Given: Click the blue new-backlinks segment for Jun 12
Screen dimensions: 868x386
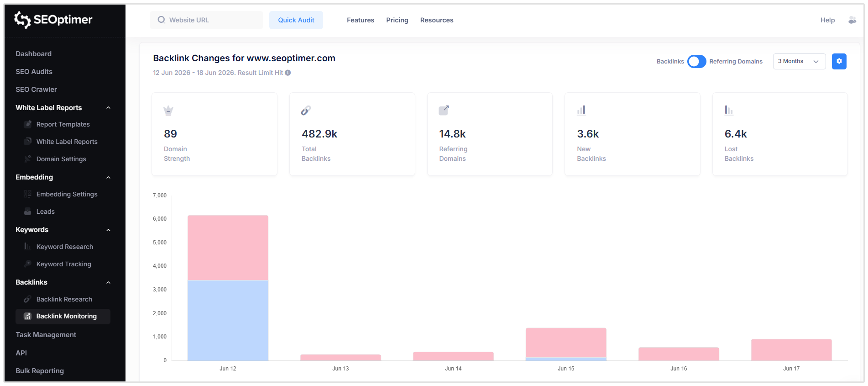Looking at the screenshot, I should tap(228, 320).
